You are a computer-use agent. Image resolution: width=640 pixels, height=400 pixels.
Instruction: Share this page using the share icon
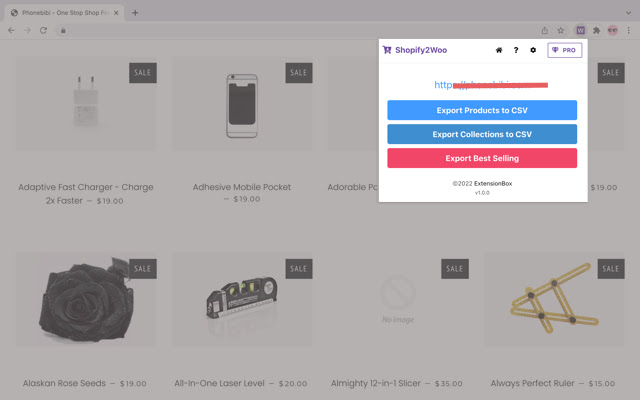[544, 30]
